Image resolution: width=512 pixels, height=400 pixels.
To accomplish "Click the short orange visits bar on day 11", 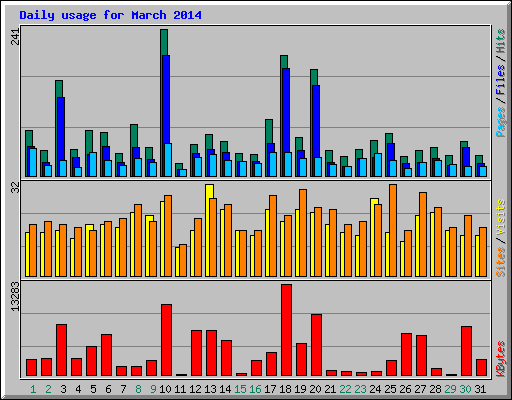I will 183,260.
